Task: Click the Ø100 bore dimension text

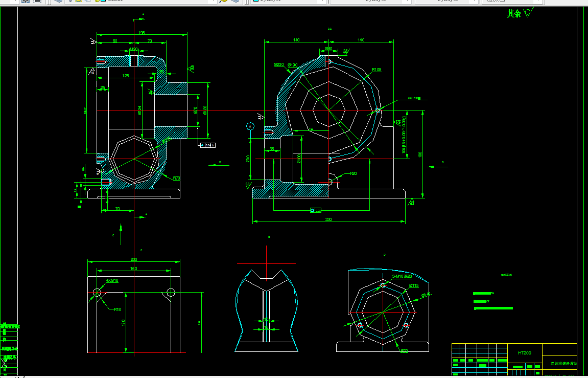Action: pos(299,159)
